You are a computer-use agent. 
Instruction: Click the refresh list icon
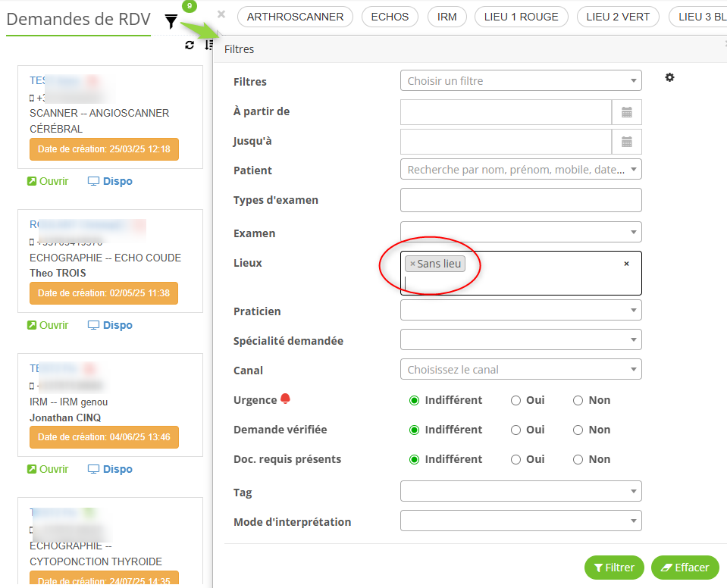[190, 45]
